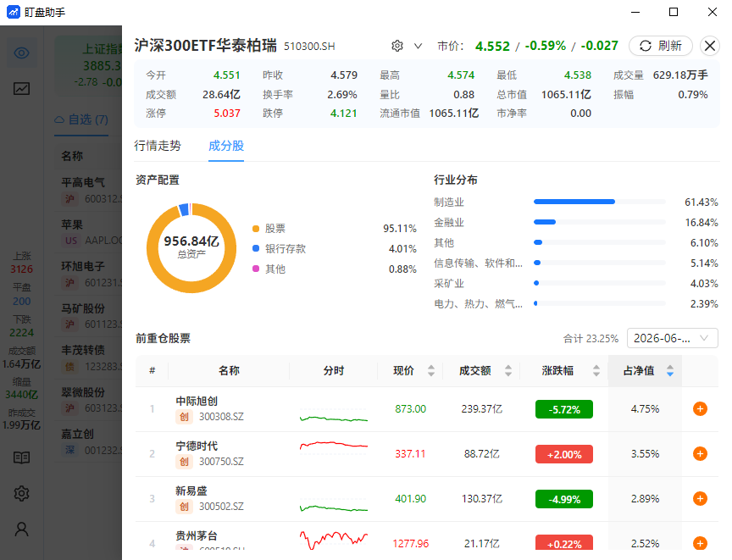Click the -4.99% change badge

tap(564, 499)
